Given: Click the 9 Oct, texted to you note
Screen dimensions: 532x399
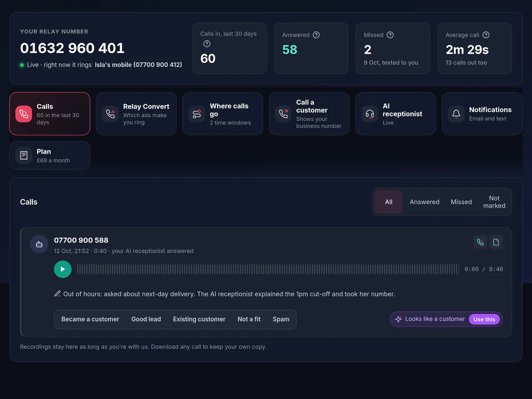Looking at the screenshot, I should [391, 63].
